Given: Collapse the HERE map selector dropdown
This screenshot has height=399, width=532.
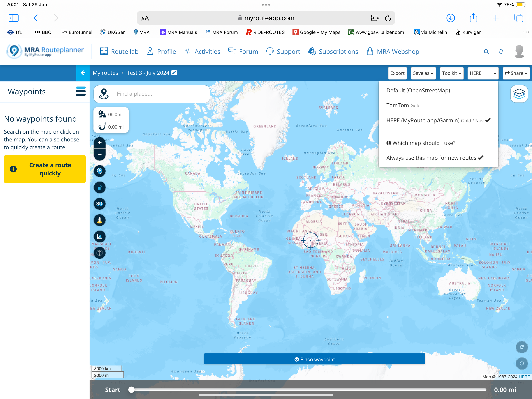Looking at the screenshot, I should click(483, 73).
